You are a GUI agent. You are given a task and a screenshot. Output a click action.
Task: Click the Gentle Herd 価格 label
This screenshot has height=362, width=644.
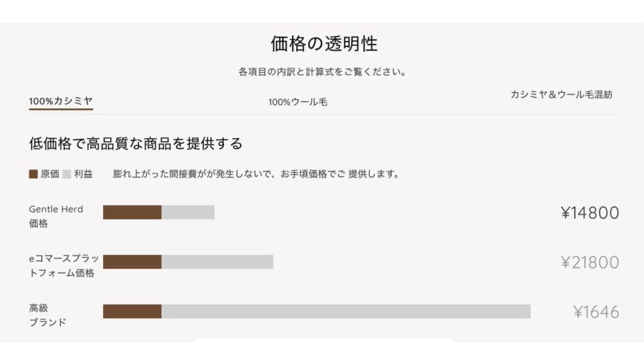click(x=56, y=216)
